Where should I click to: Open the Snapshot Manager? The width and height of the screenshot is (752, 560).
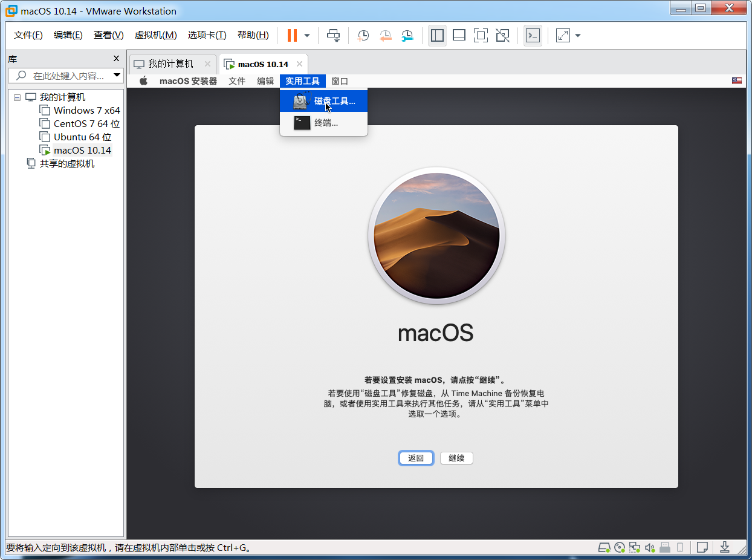pos(407,35)
